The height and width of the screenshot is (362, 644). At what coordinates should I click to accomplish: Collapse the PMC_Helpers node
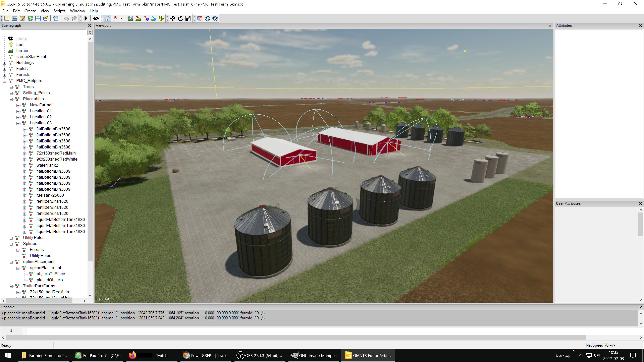click(5, 81)
